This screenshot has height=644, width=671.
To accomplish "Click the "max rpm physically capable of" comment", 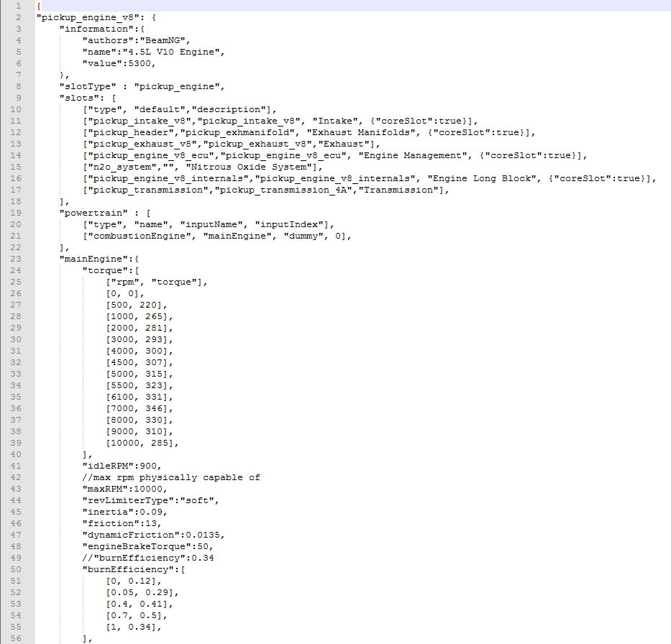I will (x=170, y=478).
